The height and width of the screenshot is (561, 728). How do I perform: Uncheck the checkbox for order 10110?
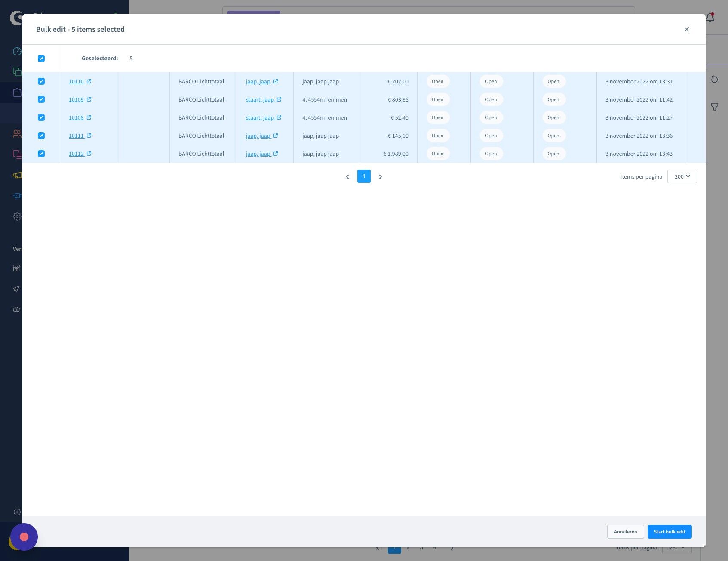click(41, 81)
